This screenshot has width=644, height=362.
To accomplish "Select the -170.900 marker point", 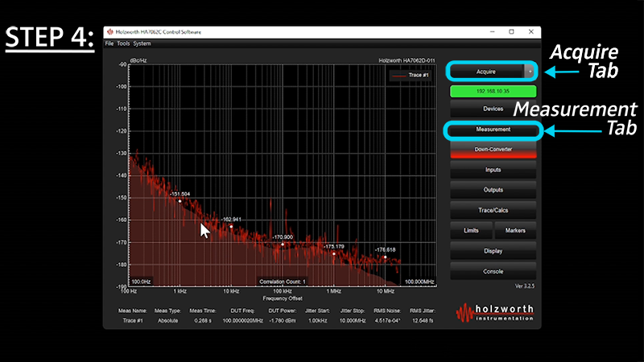I will (283, 245).
